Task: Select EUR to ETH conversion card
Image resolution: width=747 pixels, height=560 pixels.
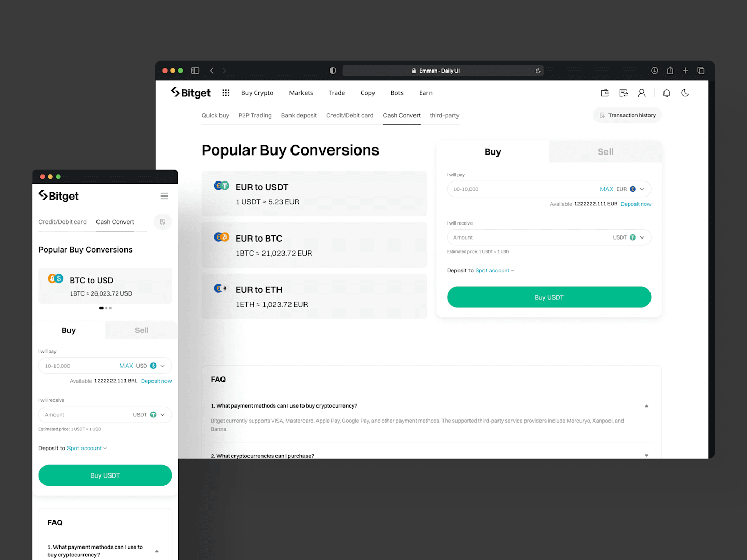Action: pyautogui.click(x=314, y=296)
